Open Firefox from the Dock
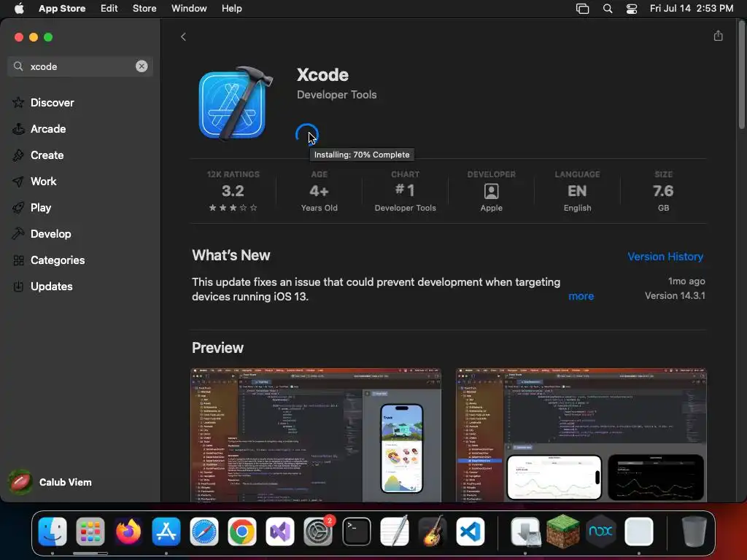This screenshot has width=747, height=560. coord(128,532)
